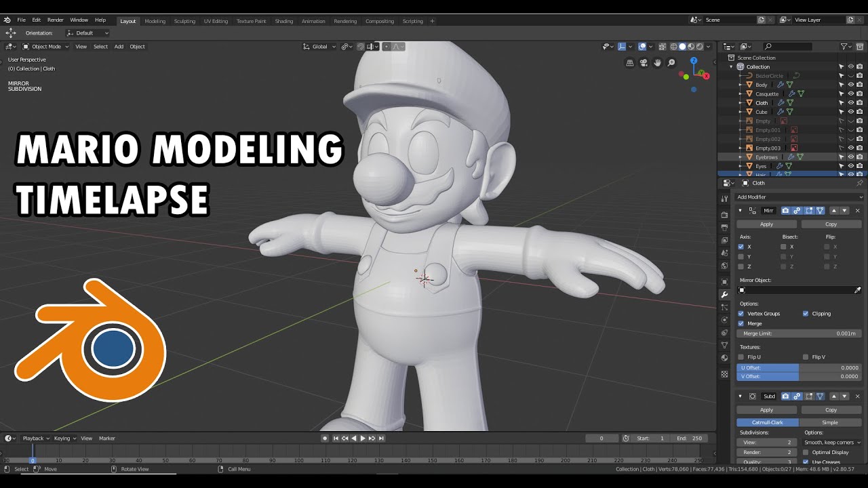
Task: Toggle camera view icon in the viewport
Action: [x=644, y=63]
